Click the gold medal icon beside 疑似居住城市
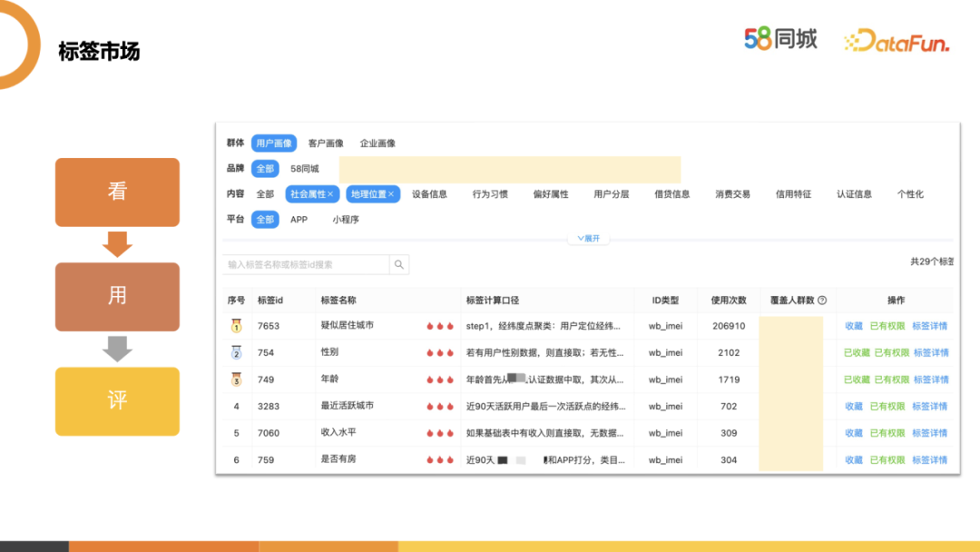The image size is (980, 552). pyautogui.click(x=235, y=324)
